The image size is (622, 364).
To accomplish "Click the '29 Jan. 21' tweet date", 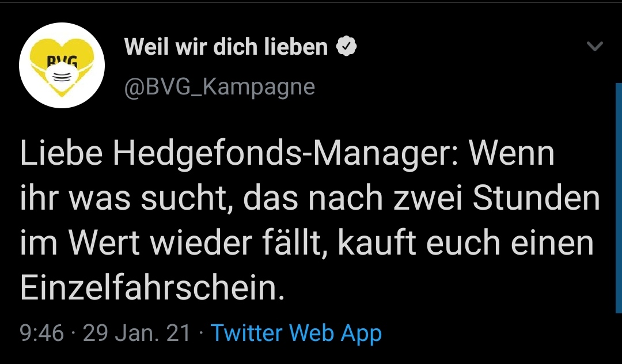I will pos(136,333).
